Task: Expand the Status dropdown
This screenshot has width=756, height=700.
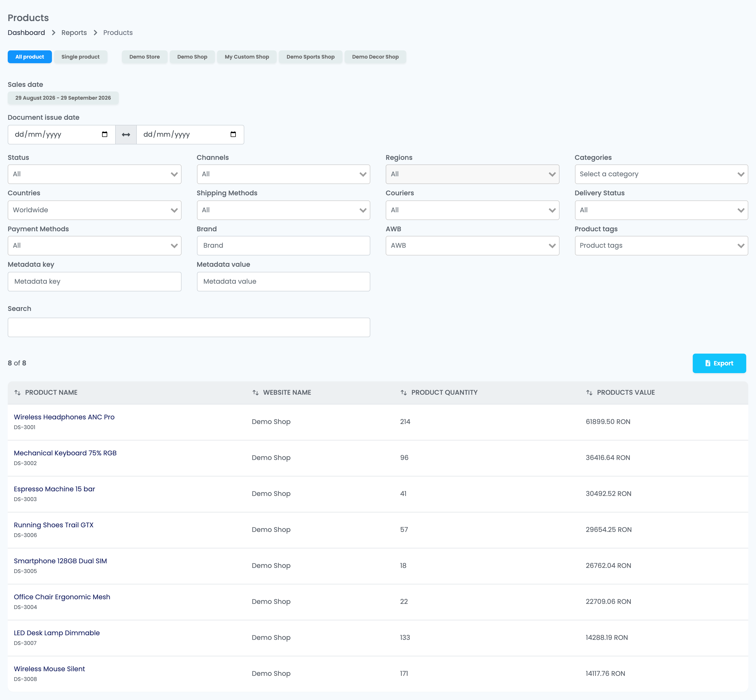Action: point(94,174)
